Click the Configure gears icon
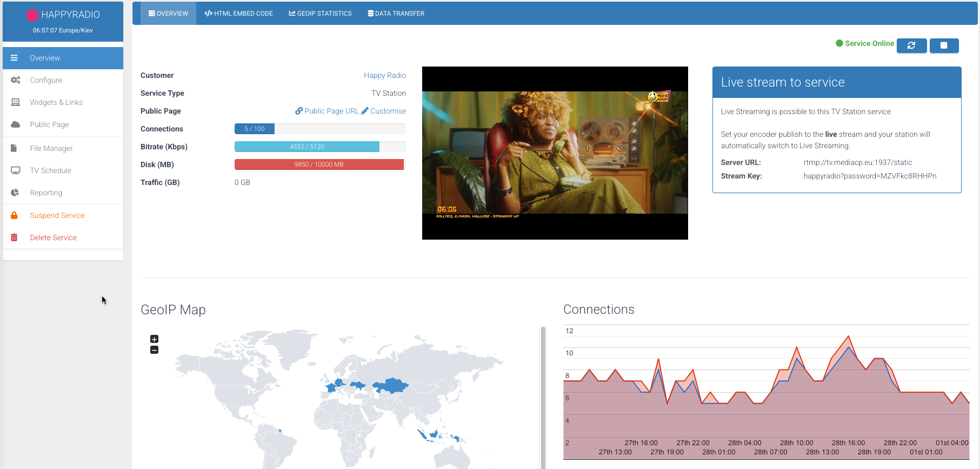980x469 pixels. tap(16, 80)
